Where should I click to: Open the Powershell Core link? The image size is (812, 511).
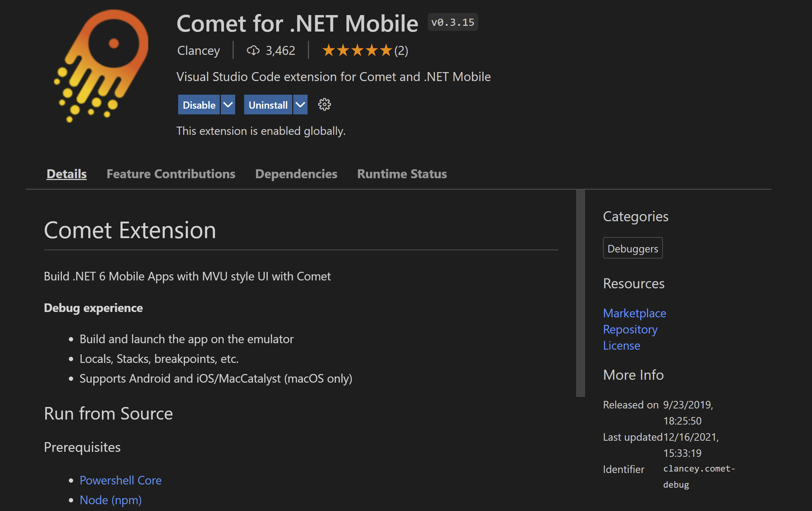point(120,480)
